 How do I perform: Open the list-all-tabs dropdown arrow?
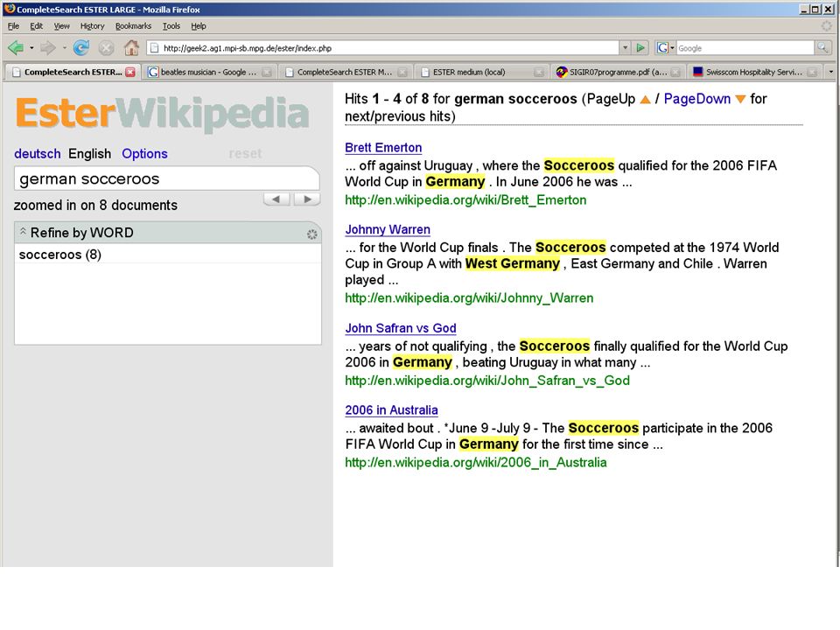[x=831, y=72]
